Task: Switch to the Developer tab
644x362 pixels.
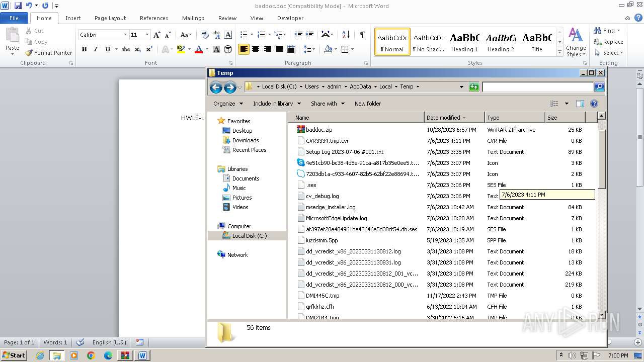Action: coord(290,18)
